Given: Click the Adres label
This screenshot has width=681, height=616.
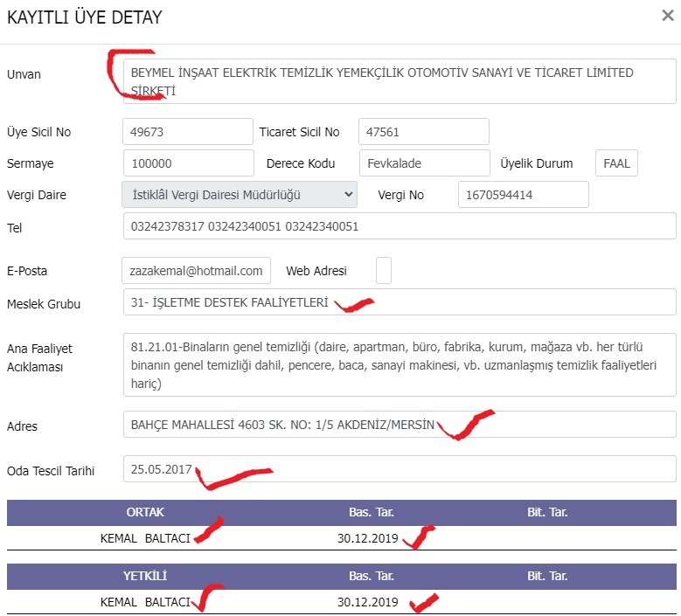Looking at the screenshot, I should (x=22, y=426).
